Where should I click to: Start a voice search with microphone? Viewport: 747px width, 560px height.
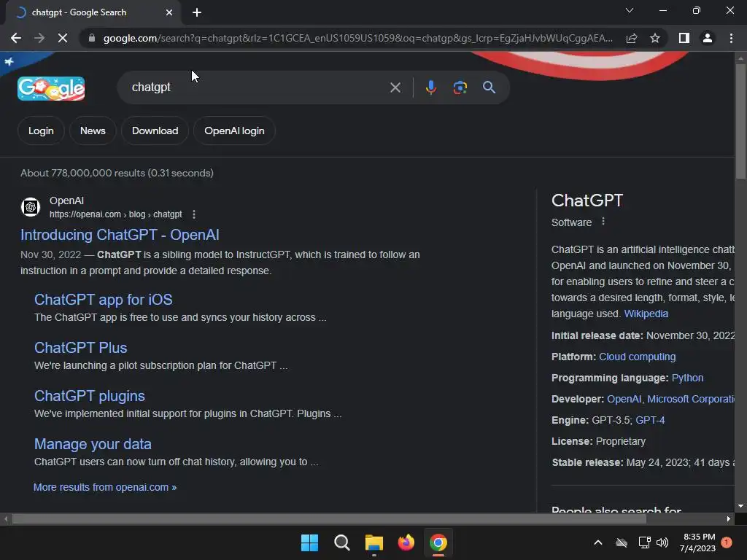point(430,87)
